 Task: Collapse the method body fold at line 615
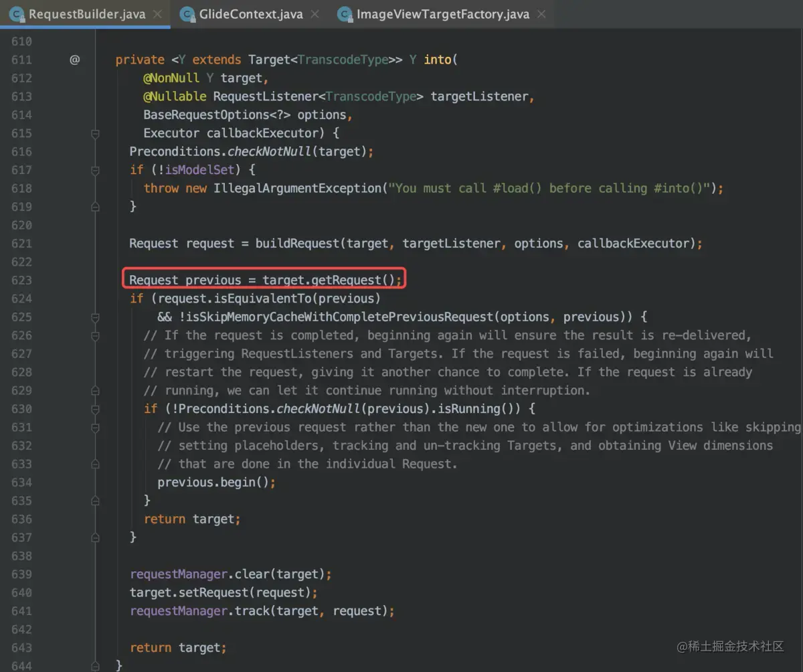click(95, 133)
